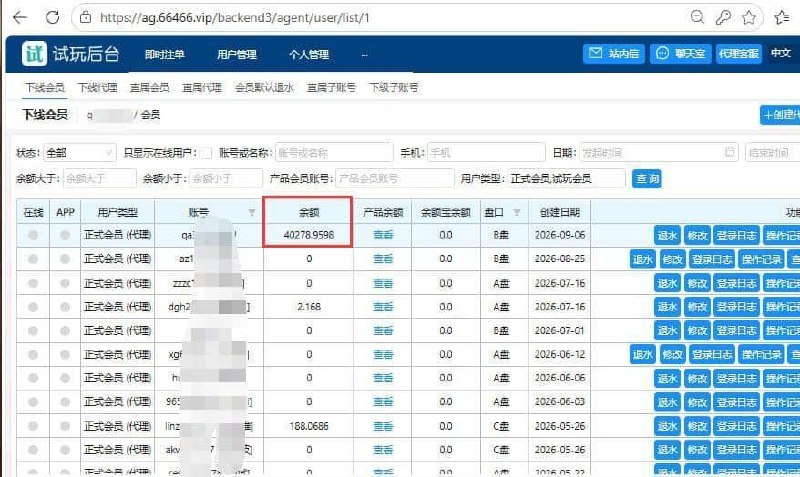Image resolution: width=800 pixels, height=477 pixels.
Task: Click 退水 button in the 2026-08-25 row
Action: (642, 259)
